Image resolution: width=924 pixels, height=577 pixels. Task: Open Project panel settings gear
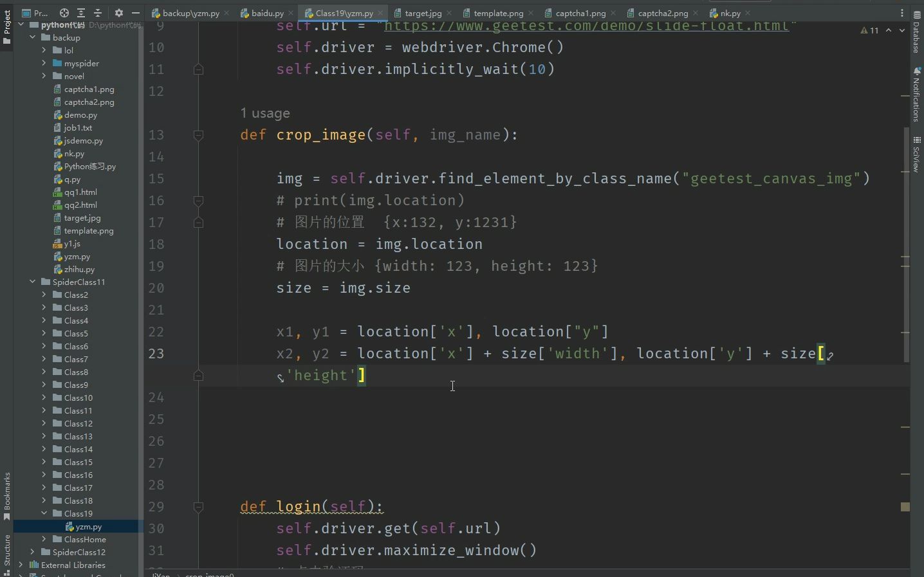click(x=119, y=13)
